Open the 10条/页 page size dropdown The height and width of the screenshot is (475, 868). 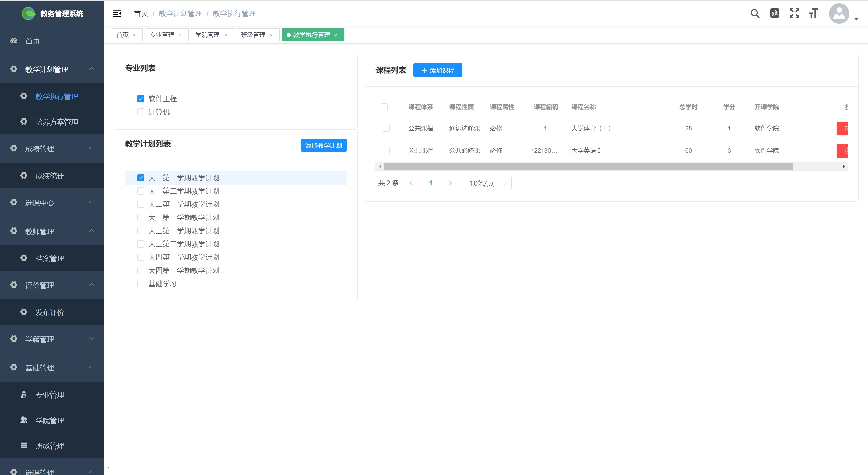[486, 183]
